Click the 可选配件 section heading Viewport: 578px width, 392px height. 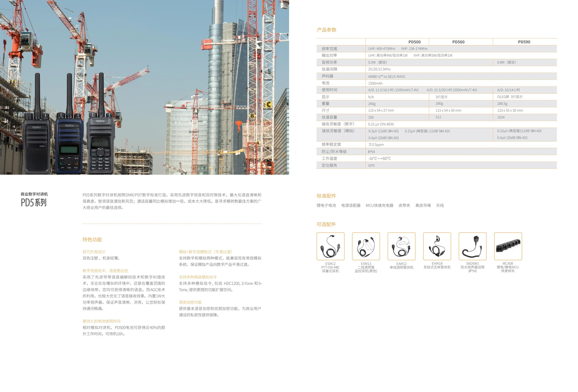pos(326,224)
